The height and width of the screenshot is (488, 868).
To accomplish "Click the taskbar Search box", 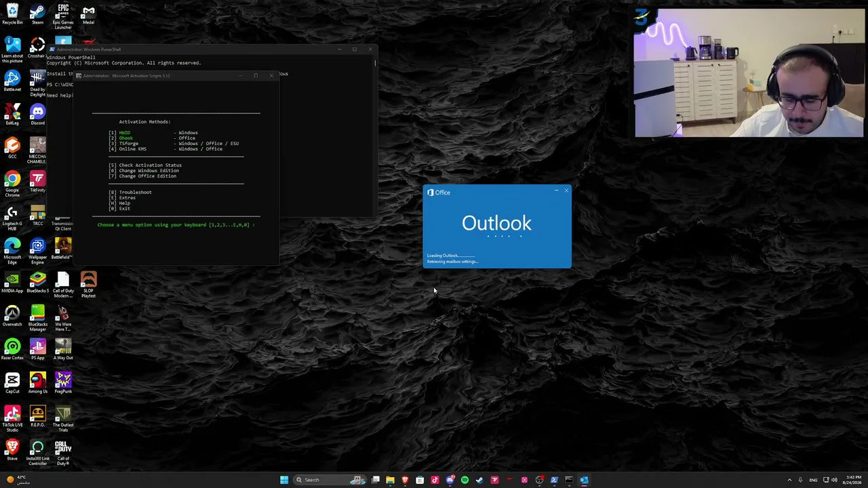I will click(x=331, y=480).
